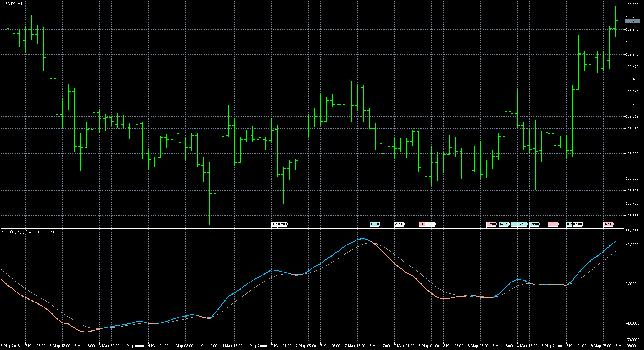Image resolution: width=644 pixels, height=350 pixels.
Task: Select the pink 22:30 event flag
Action: (553, 224)
